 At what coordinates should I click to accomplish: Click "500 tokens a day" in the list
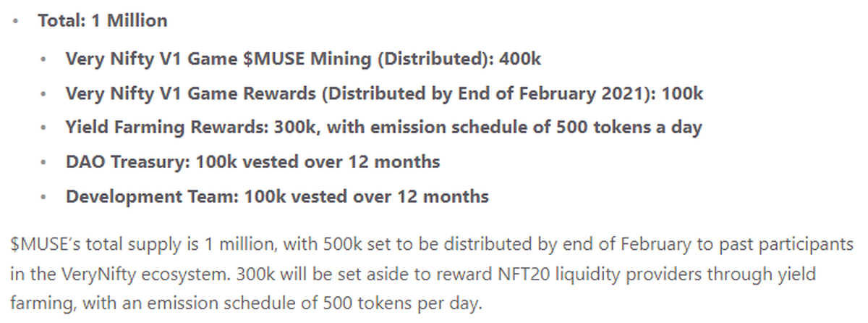[x=629, y=127]
